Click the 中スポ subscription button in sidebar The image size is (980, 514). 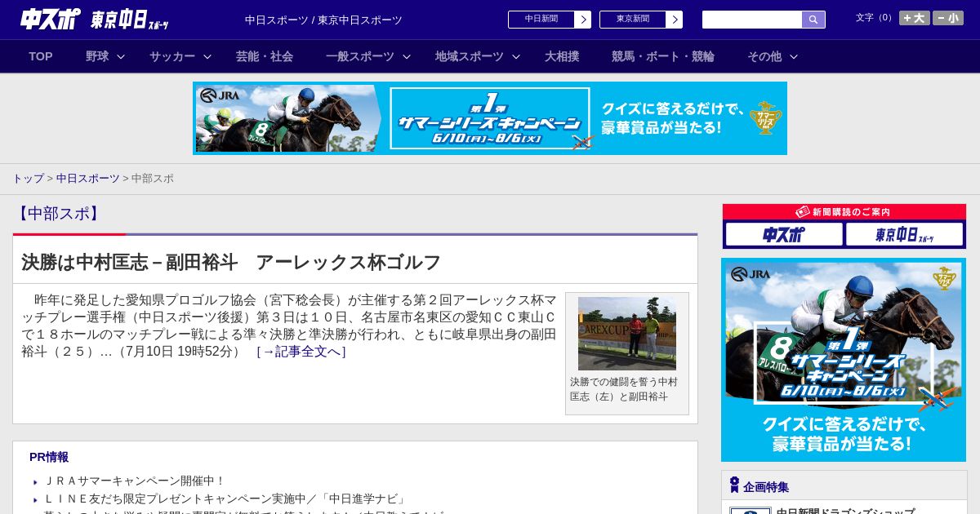point(784,234)
